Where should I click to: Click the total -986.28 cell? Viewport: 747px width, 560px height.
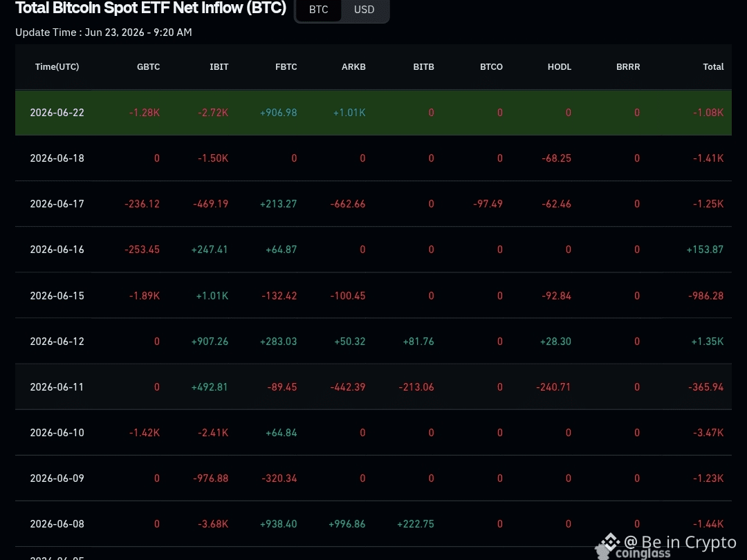(x=705, y=296)
